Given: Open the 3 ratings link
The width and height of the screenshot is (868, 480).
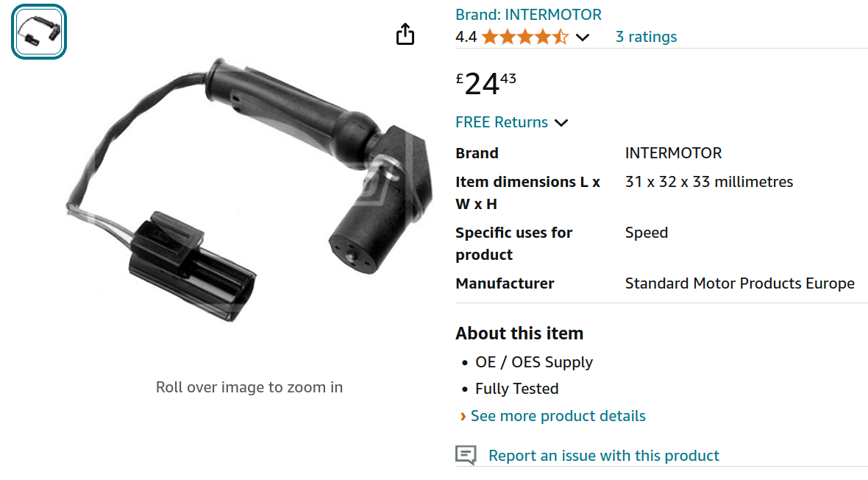Looking at the screenshot, I should point(646,37).
